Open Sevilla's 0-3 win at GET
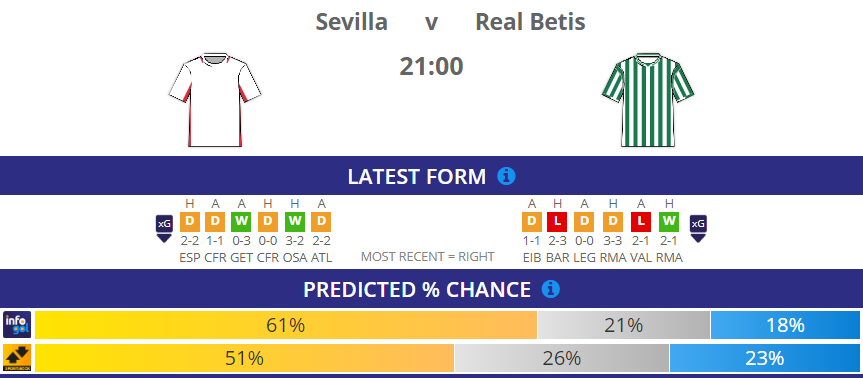The image size is (863, 378). pyautogui.click(x=241, y=222)
